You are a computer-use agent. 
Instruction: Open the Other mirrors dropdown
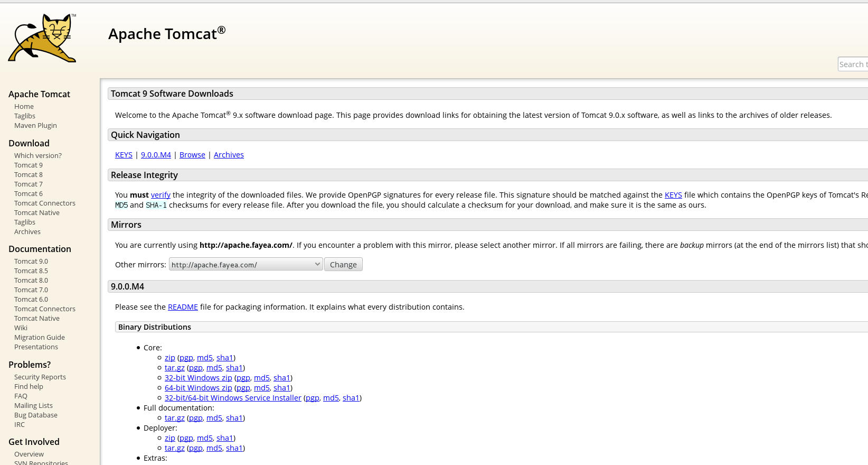point(246,264)
